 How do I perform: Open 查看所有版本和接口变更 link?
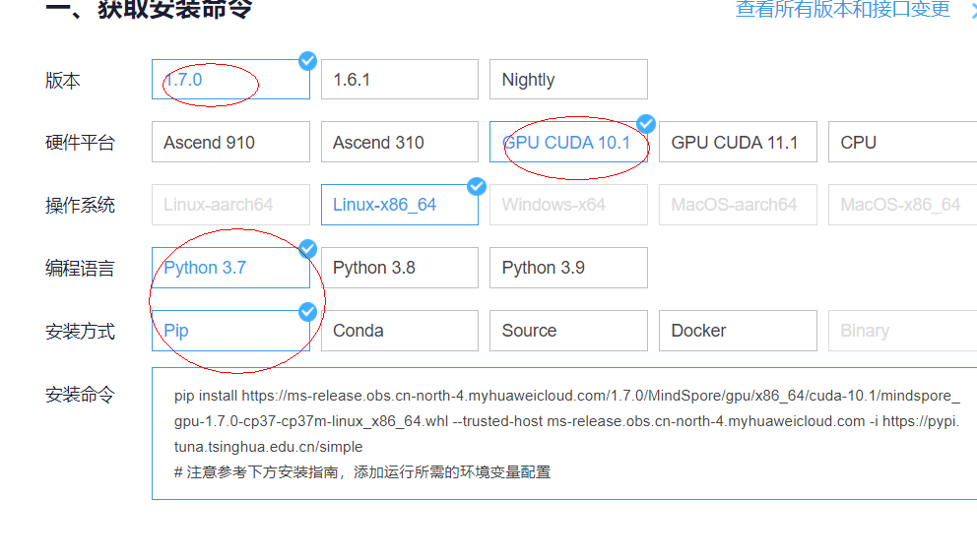(842, 10)
